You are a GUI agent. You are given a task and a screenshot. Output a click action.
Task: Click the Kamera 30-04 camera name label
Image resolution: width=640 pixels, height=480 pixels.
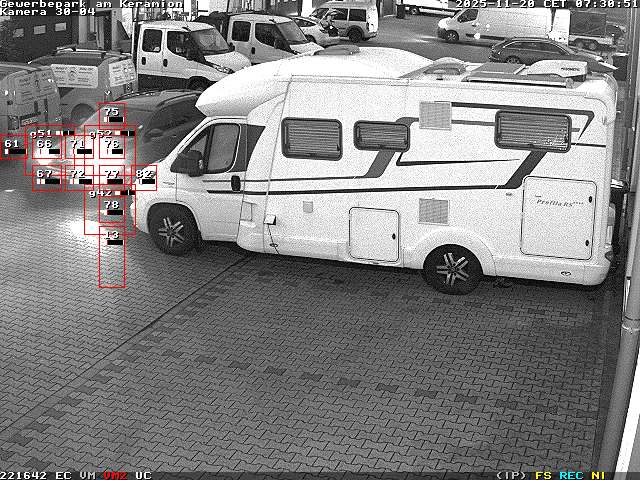point(48,12)
